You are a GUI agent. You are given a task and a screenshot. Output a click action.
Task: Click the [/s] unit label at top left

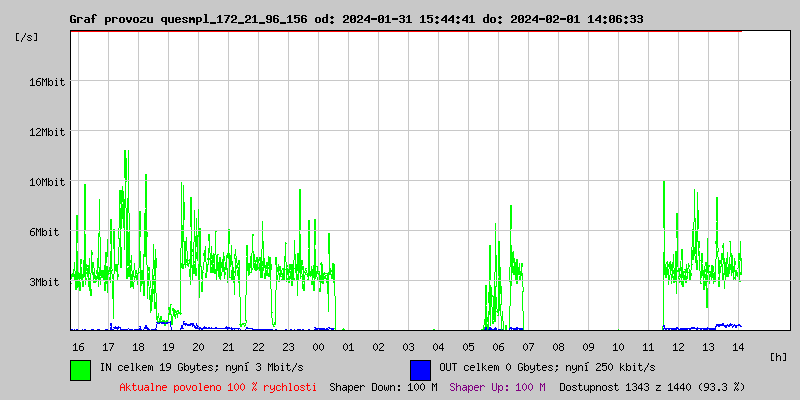click(x=27, y=37)
